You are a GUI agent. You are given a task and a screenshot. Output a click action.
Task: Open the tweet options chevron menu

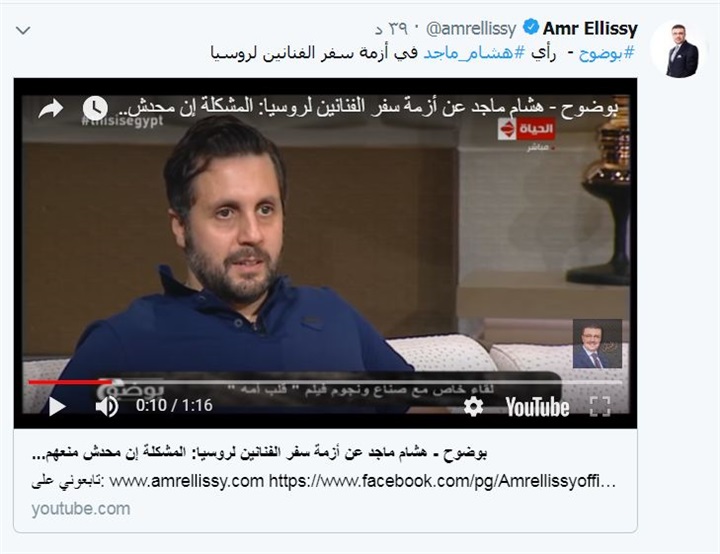(23, 31)
